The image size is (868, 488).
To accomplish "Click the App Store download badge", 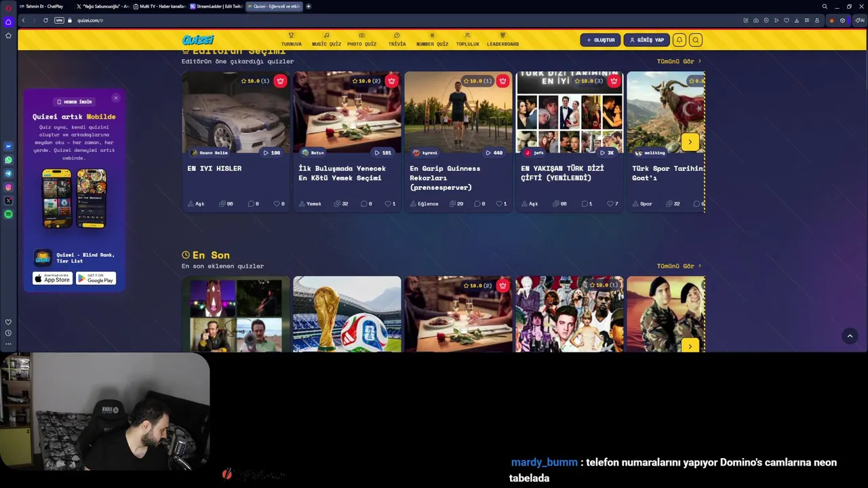I will (52, 279).
